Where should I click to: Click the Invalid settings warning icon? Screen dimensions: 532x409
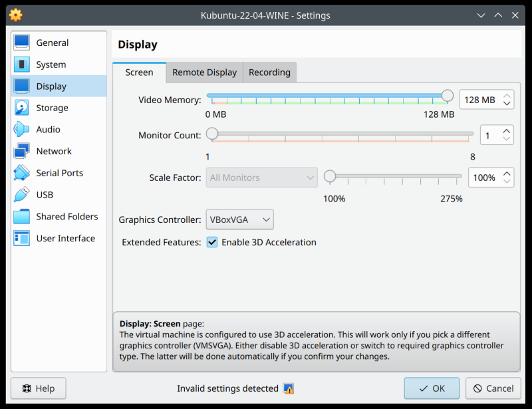(x=288, y=388)
